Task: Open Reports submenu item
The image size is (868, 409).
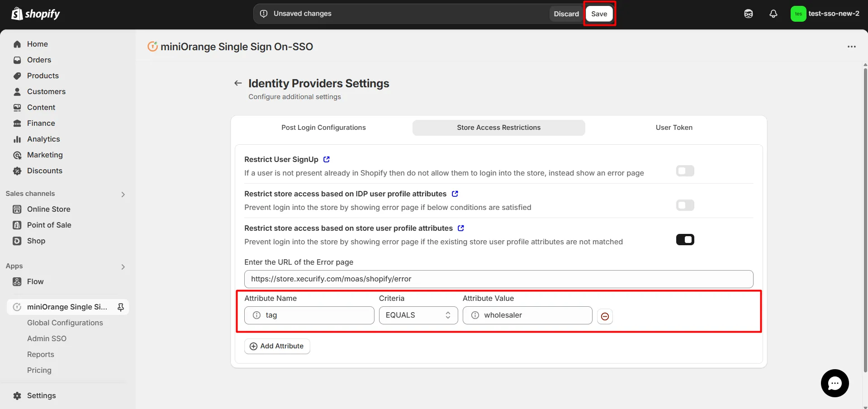Action: point(40,354)
